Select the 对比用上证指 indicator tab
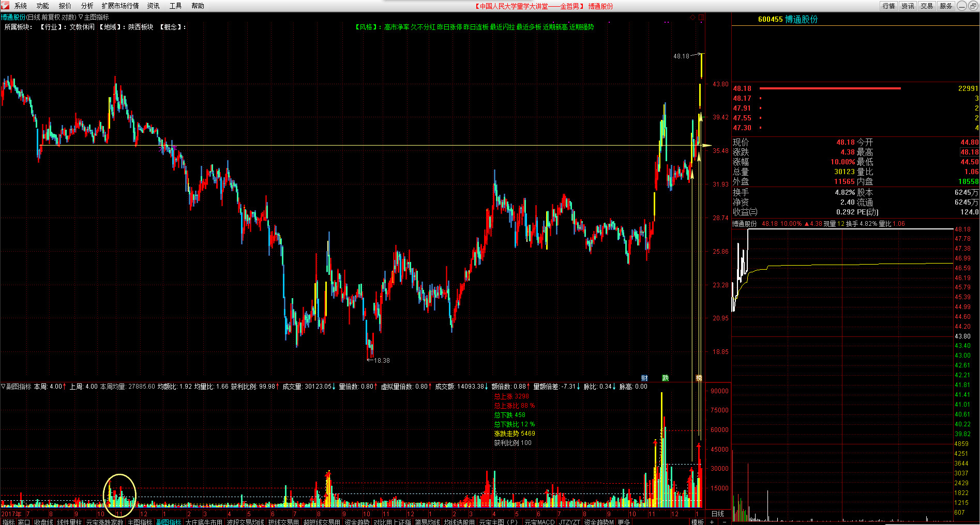Viewport: 980px width, 525px height. (x=392, y=521)
